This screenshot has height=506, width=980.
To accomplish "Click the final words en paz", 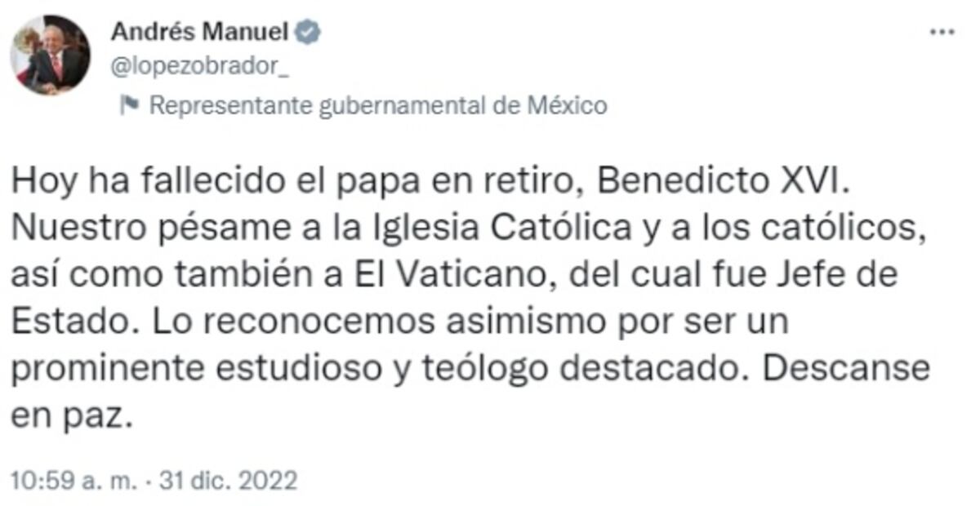I will pos(70,415).
